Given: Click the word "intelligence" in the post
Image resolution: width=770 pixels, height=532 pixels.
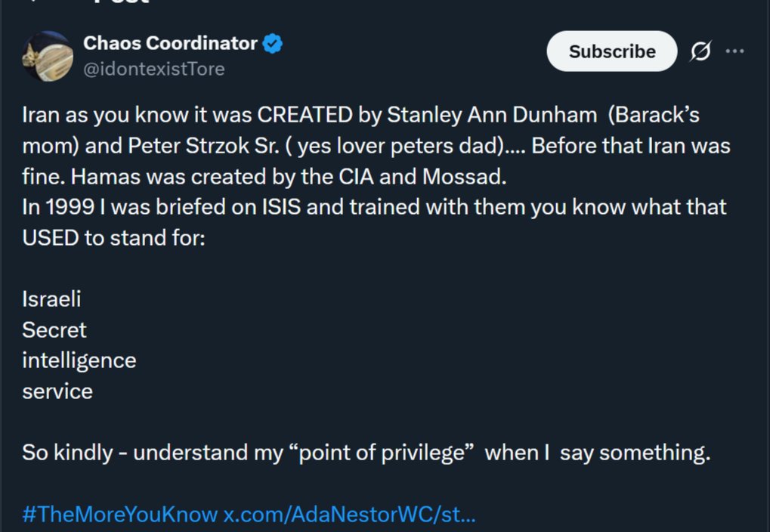Looking at the screenshot, I should point(79,360).
